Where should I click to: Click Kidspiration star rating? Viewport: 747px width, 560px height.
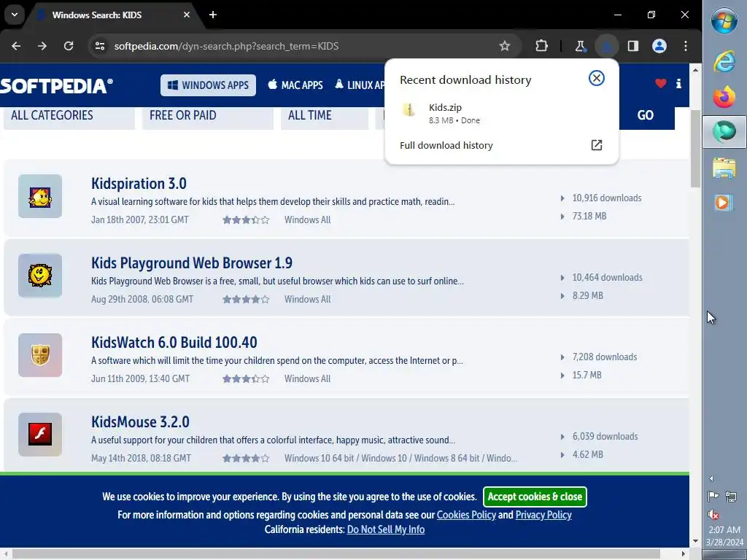coord(246,220)
